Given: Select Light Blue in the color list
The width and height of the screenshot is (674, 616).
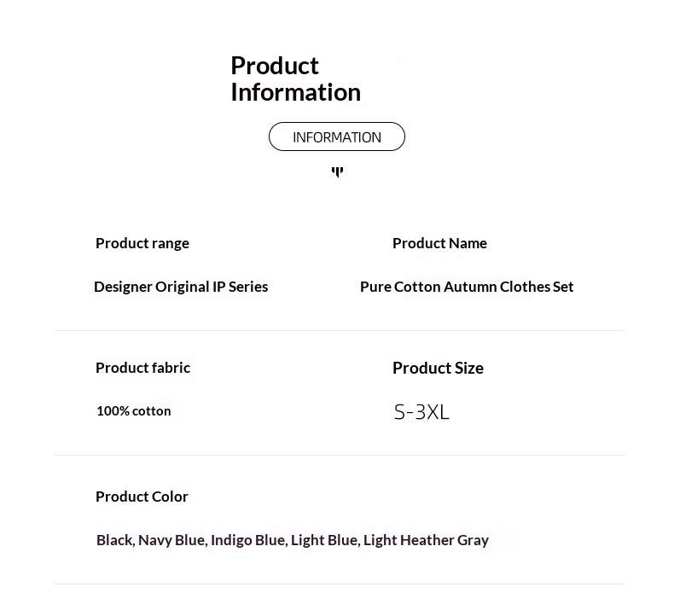Looking at the screenshot, I should point(324,540).
